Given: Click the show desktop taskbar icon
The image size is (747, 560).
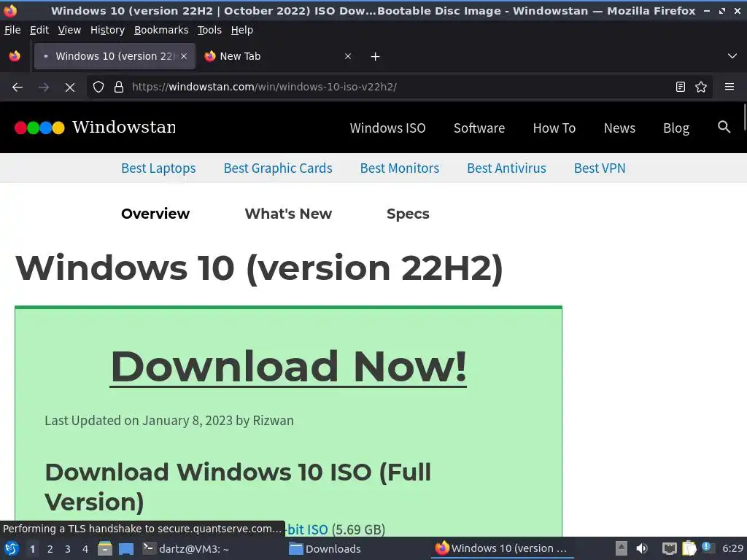Looking at the screenshot, I should 125,548.
